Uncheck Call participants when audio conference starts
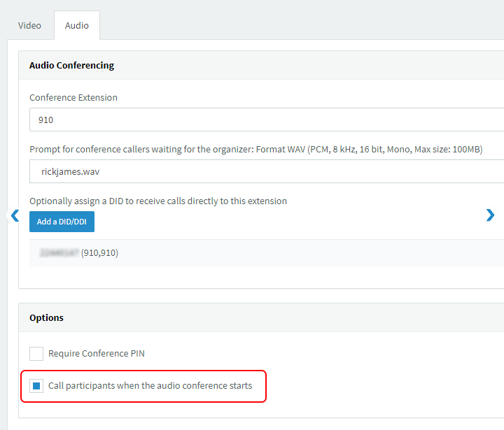Screen dimensions: 504x430 tap(36, 386)
